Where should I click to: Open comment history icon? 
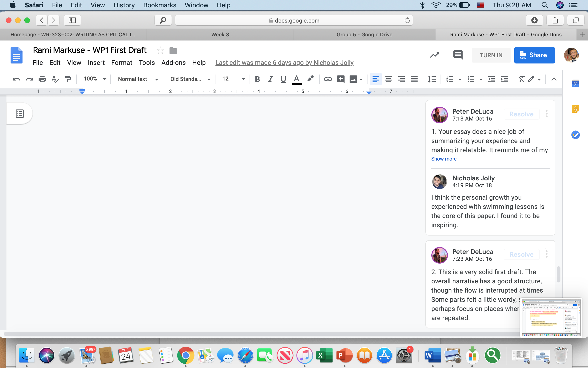pyautogui.click(x=458, y=55)
